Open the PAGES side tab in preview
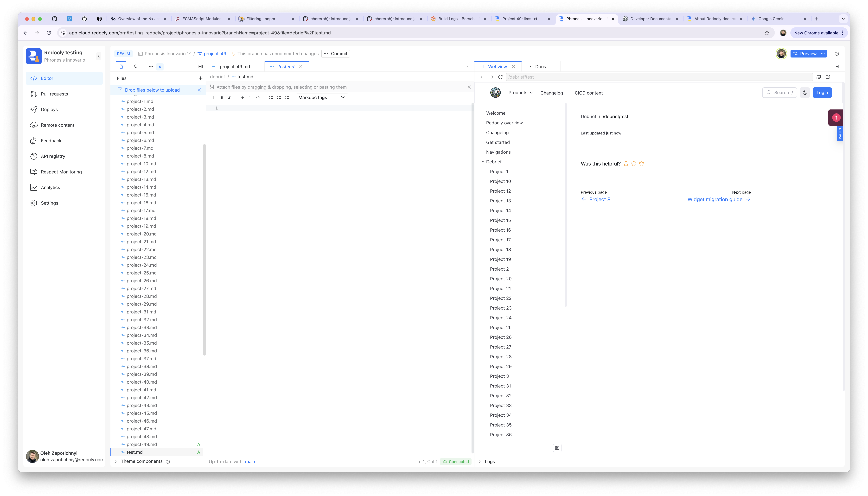This screenshot has width=868, height=496. pyautogui.click(x=840, y=134)
